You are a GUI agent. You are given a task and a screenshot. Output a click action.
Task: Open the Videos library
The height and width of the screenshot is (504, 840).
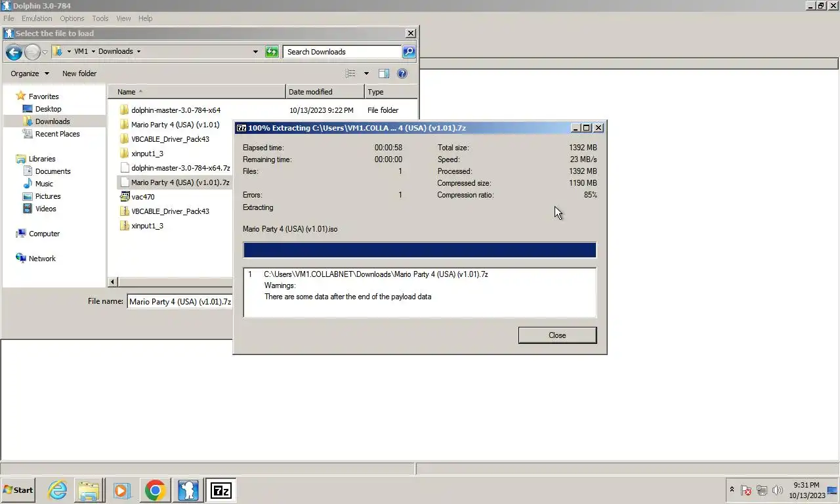46,209
